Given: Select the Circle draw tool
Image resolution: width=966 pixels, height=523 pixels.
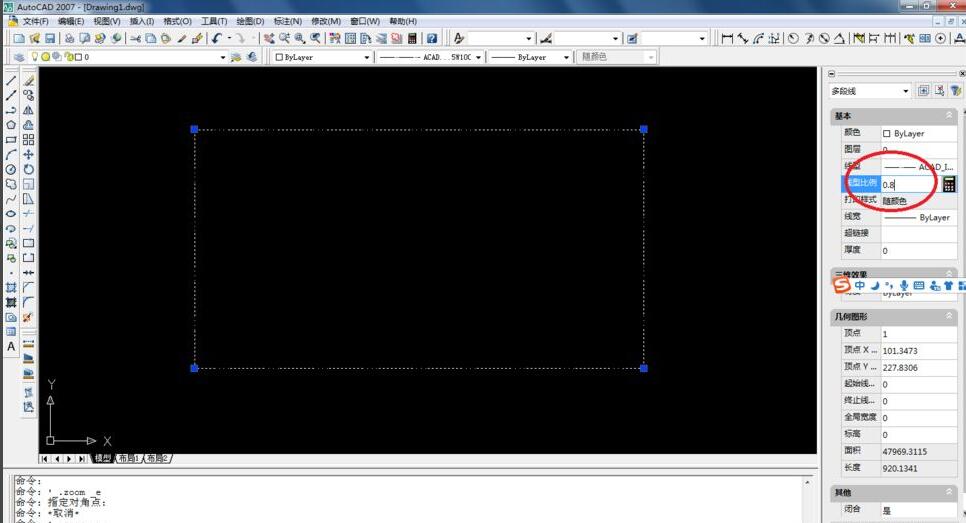Looking at the screenshot, I should pos(11,169).
